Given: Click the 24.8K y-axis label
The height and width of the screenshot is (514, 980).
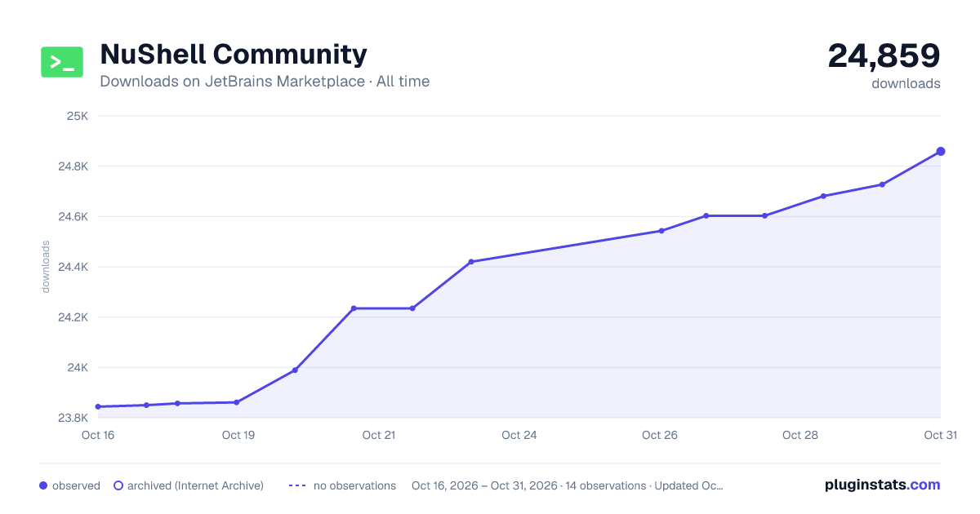Looking at the screenshot, I should click(x=72, y=166).
